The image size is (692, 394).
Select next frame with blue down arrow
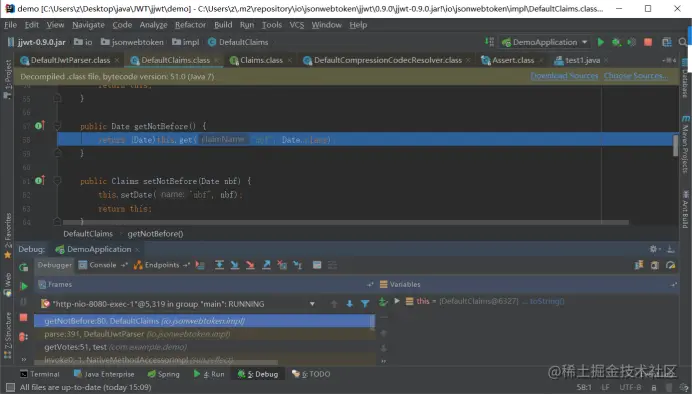tap(350, 304)
